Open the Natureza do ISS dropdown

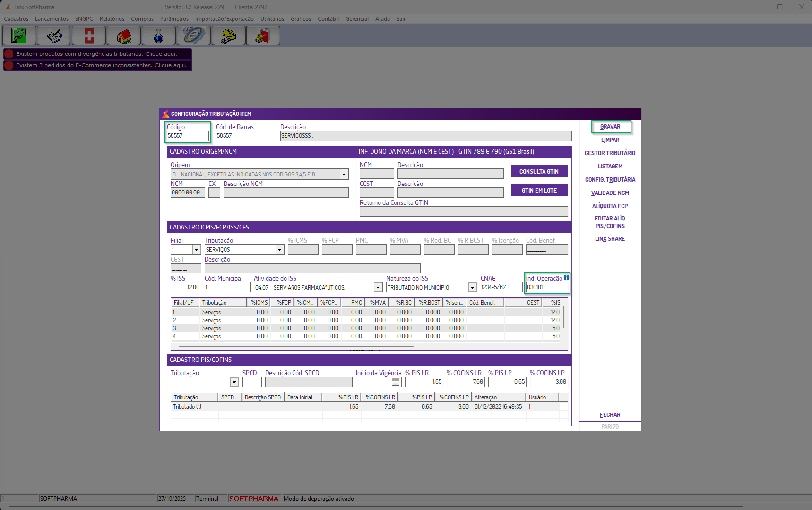point(472,288)
